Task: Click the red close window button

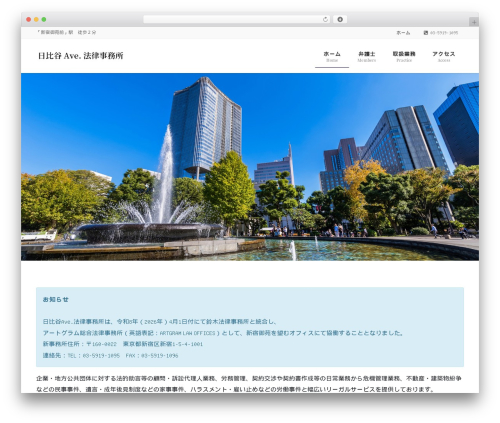Action: 29,19
